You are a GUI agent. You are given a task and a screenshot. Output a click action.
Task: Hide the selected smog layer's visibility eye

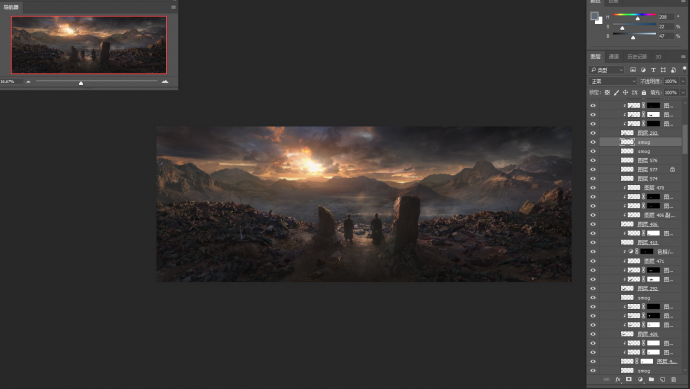(593, 142)
